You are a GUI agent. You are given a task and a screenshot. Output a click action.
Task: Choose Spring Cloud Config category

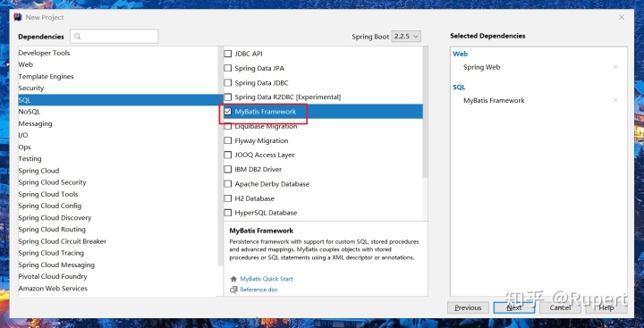click(x=50, y=206)
